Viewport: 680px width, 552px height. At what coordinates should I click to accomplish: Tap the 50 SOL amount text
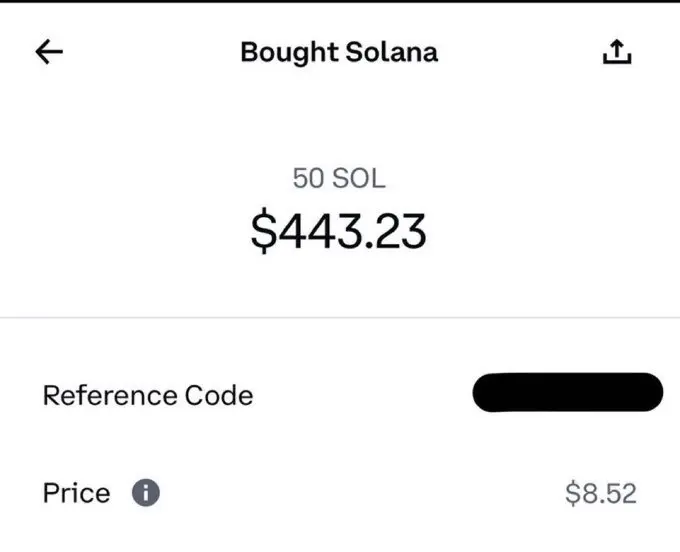click(x=339, y=178)
